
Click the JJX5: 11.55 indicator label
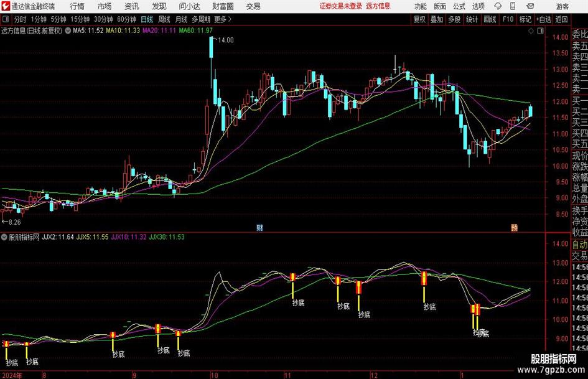[92, 237]
